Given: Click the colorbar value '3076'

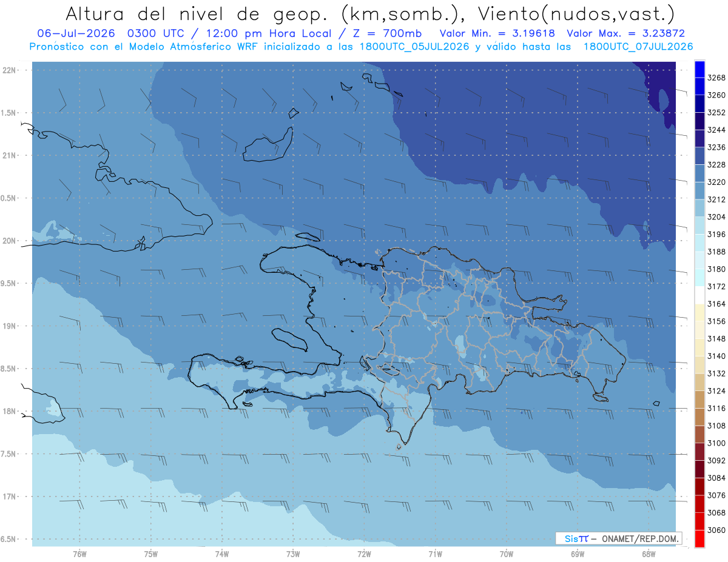Looking at the screenshot, I should click(716, 495).
